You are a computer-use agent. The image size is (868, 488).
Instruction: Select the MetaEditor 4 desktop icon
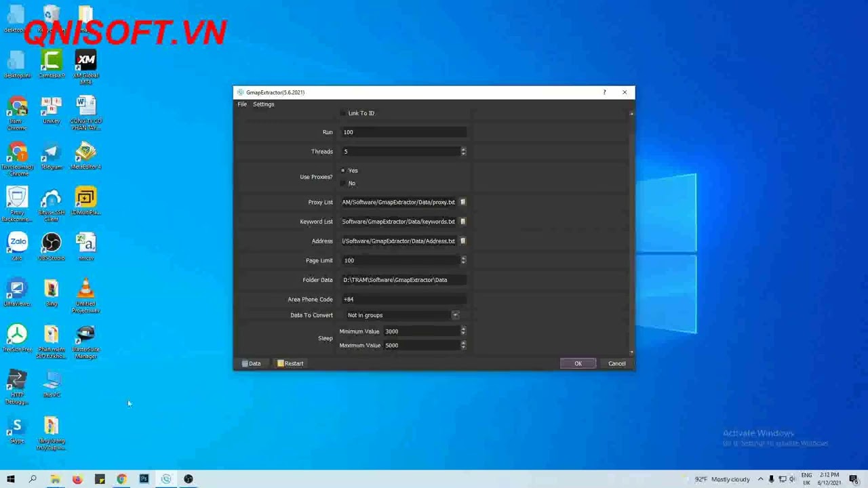click(85, 156)
